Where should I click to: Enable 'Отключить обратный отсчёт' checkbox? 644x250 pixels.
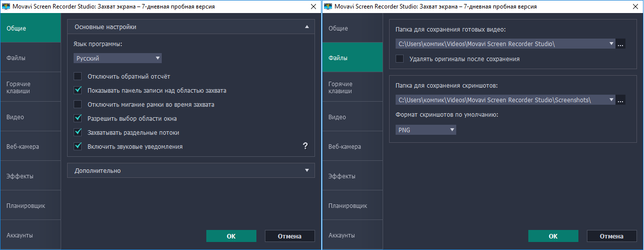coord(78,77)
